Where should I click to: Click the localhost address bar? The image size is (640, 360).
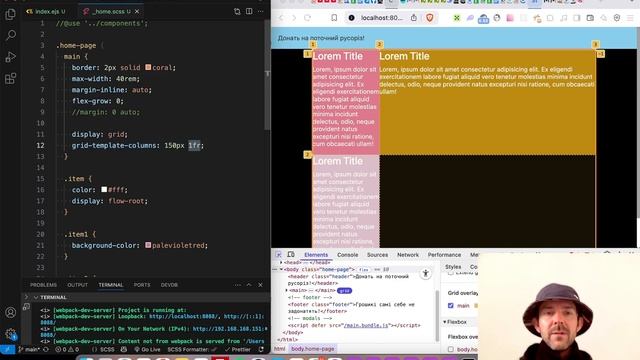point(382,18)
